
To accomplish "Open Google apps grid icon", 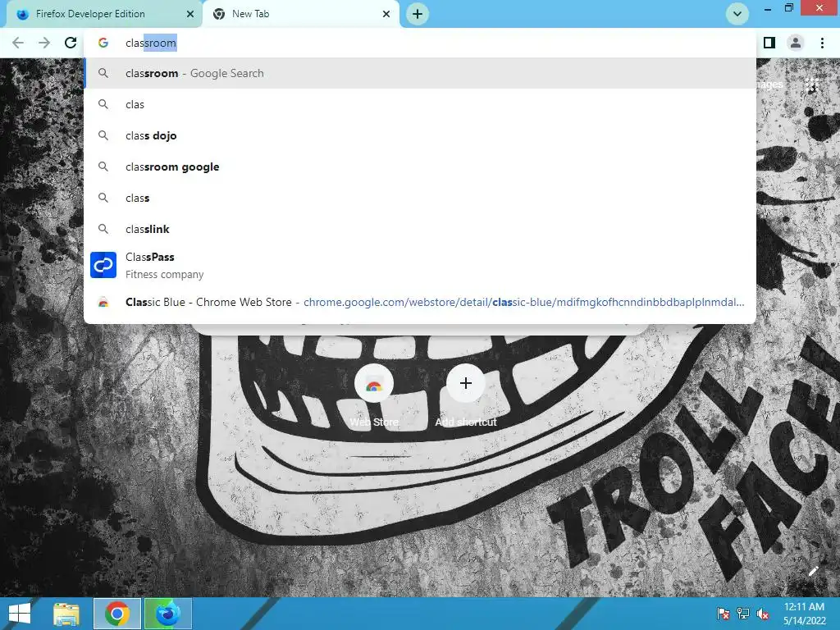I will coord(812,84).
